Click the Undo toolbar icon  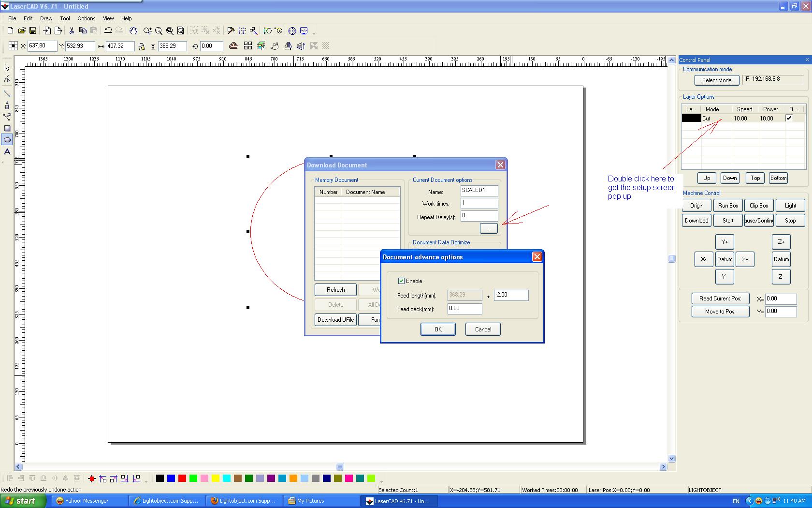[108, 30]
